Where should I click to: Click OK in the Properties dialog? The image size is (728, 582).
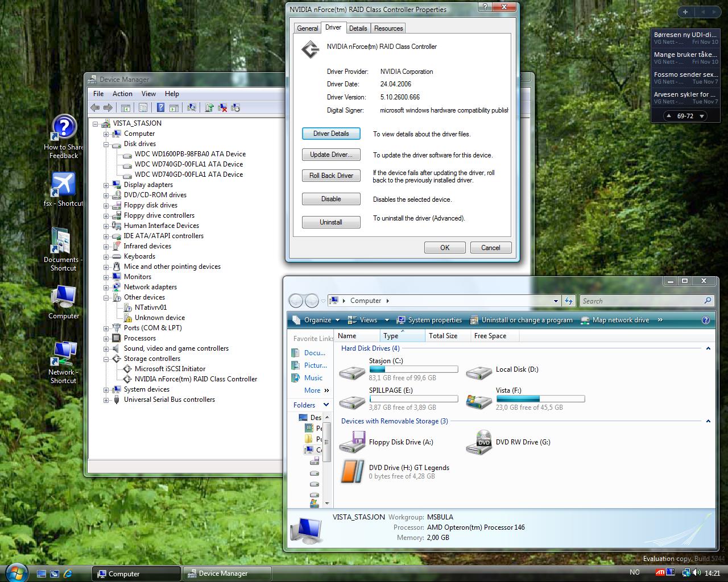coord(445,247)
